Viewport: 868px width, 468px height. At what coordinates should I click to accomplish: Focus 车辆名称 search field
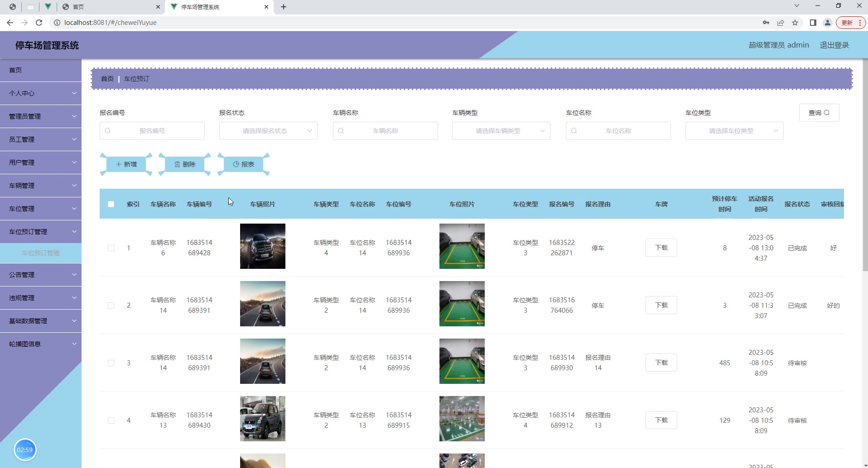click(386, 131)
